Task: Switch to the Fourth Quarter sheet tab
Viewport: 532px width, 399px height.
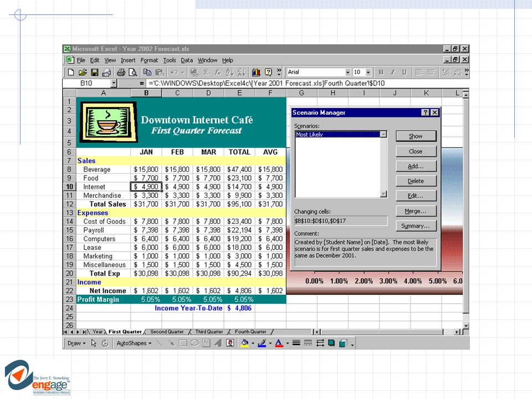Action: [x=250, y=332]
